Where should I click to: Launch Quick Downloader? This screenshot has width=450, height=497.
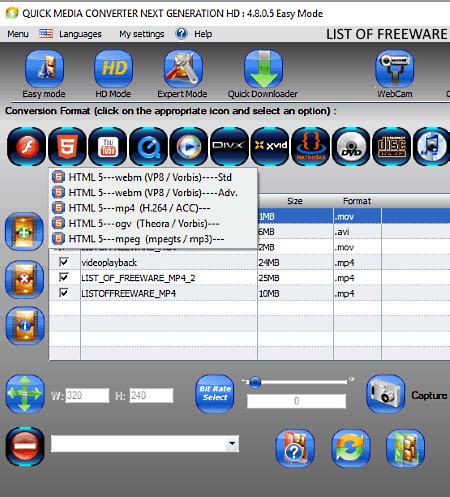coord(263,69)
